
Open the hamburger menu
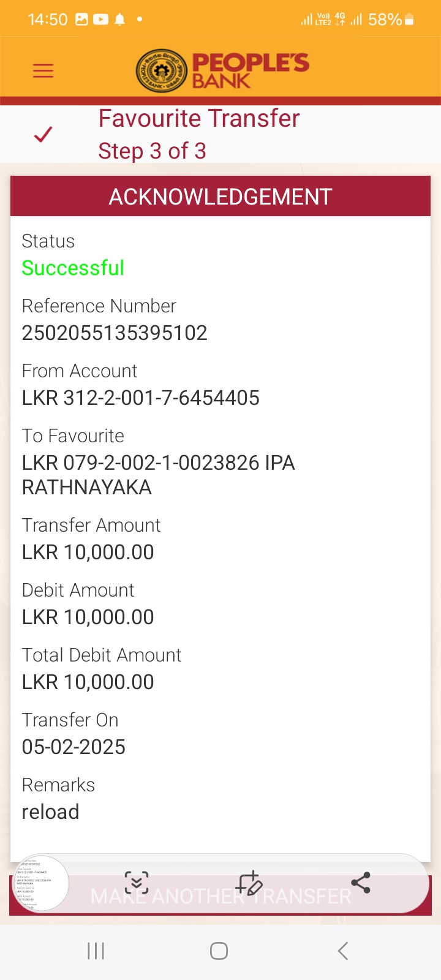tap(43, 70)
